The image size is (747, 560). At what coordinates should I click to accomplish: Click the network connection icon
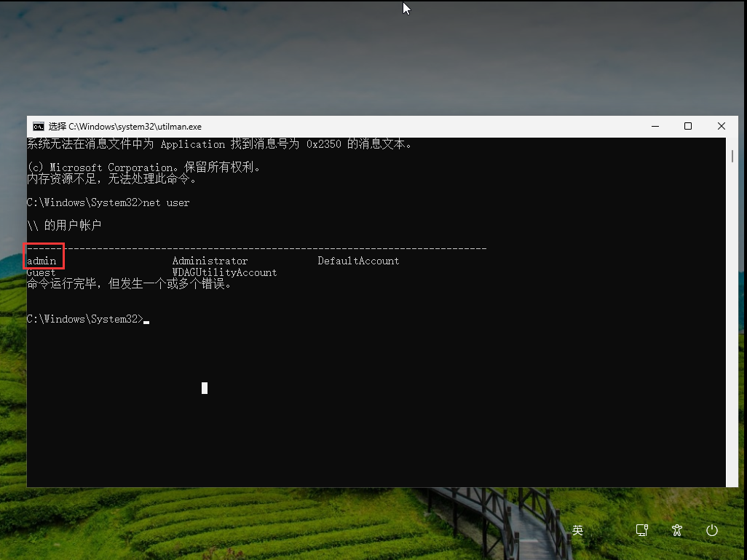coord(641,530)
